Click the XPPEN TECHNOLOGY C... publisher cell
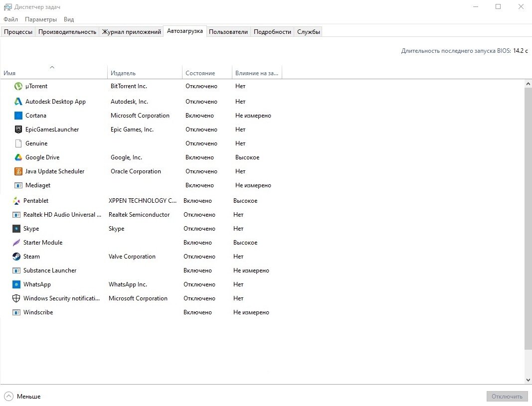This screenshot has width=532, height=406. 143,201
